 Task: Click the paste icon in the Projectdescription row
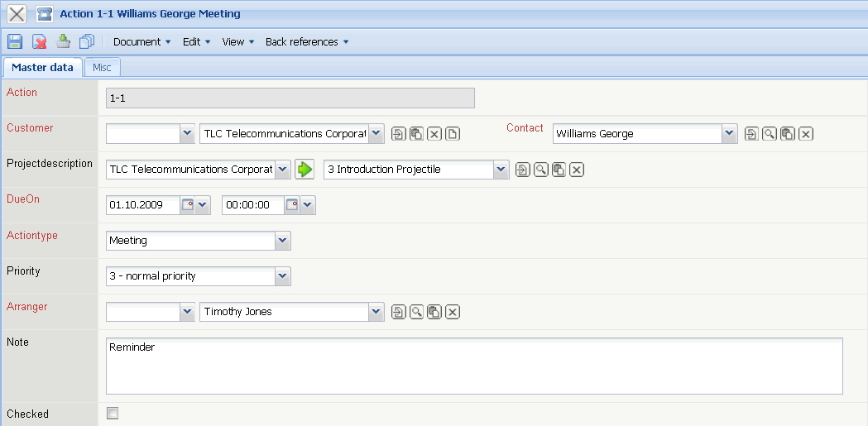pos(559,170)
